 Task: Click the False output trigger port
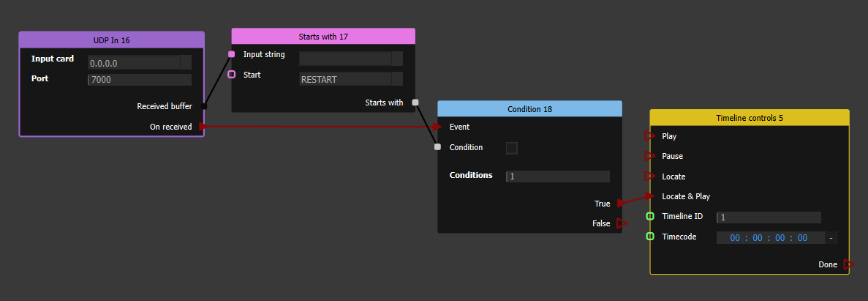point(622,223)
